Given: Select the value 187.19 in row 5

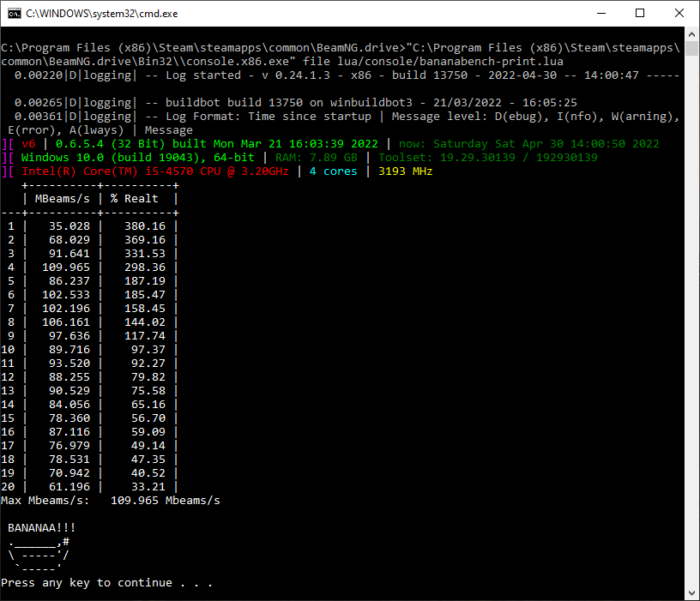Looking at the screenshot, I should pos(145,281).
